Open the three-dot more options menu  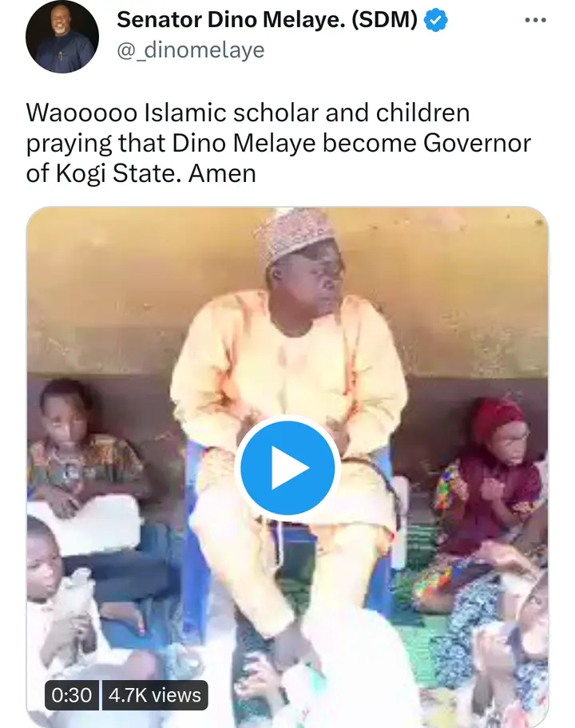click(x=535, y=20)
